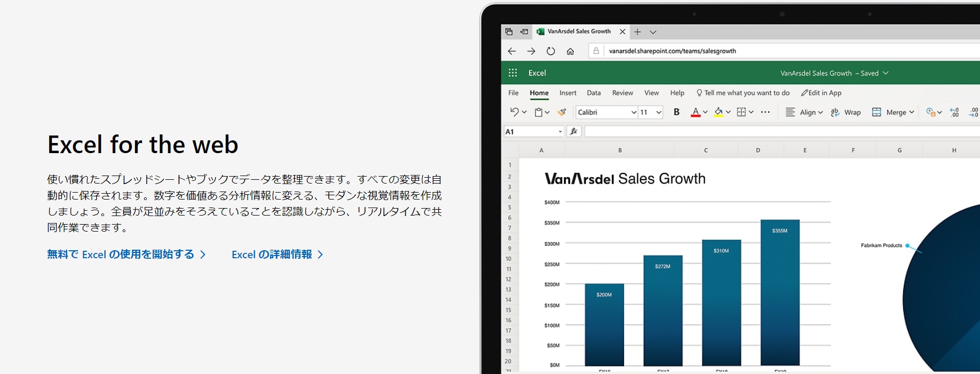Expand the document title Saved chevron
This screenshot has width=980, height=374.
pos(886,73)
